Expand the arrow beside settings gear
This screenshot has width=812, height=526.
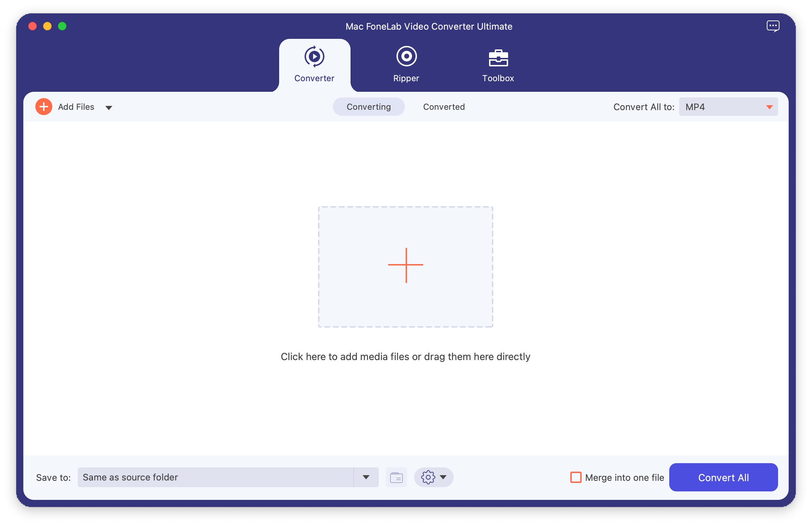(443, 477)
